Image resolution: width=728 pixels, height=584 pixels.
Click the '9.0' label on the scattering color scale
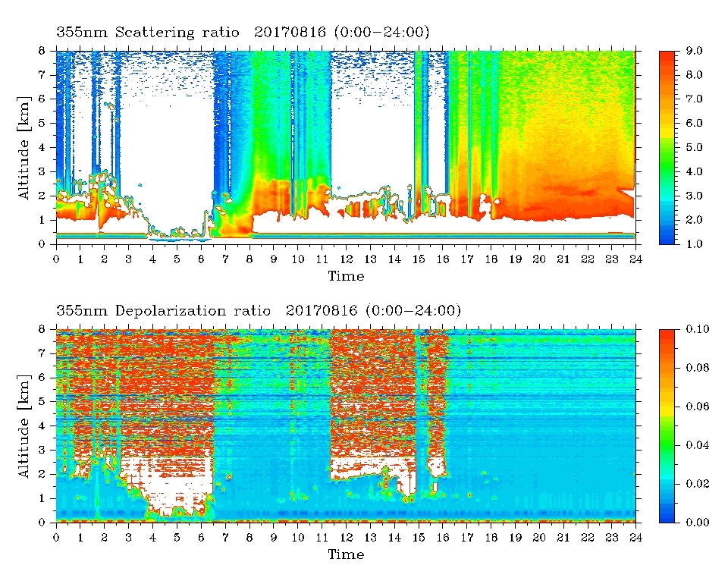click(x=694, y=51)
